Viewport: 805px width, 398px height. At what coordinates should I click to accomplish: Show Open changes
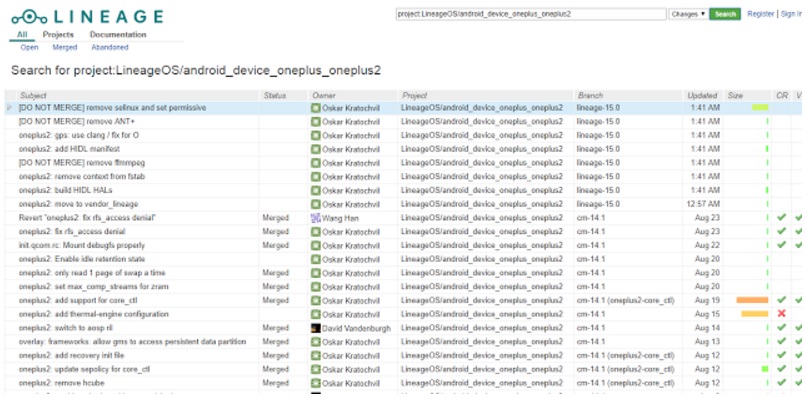pos(29,47)
